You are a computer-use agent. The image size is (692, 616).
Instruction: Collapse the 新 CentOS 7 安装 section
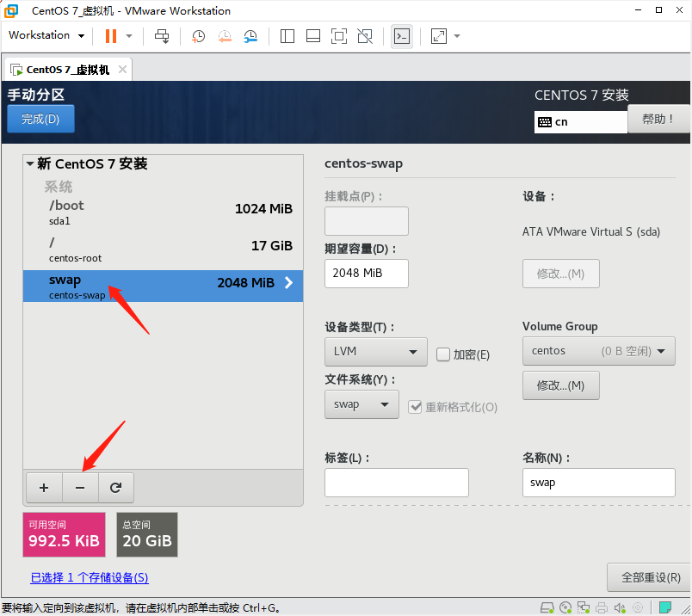coord(30,163)
